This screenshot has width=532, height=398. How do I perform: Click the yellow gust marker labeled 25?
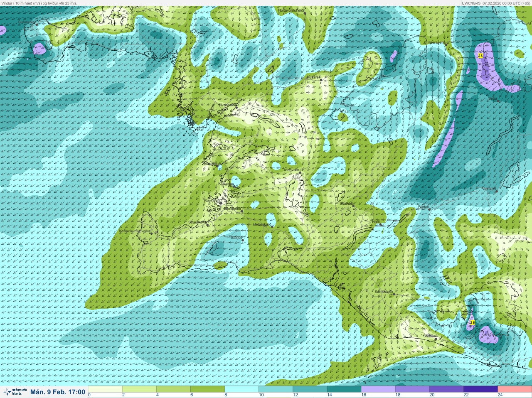(480, 55)
